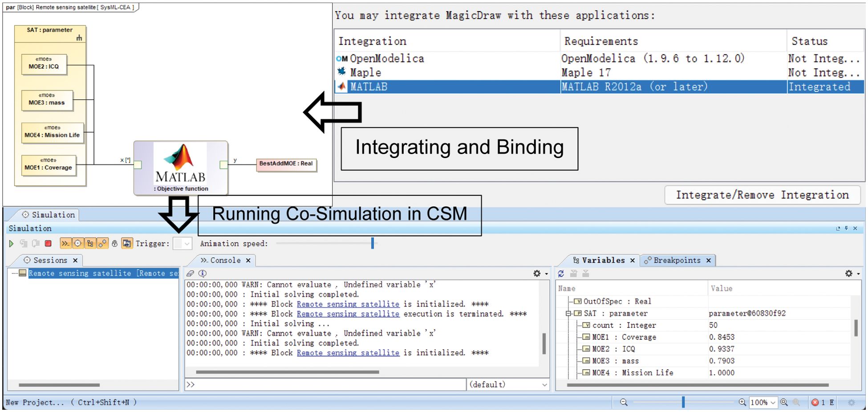Open the Variables panel gear options
This screenshot has height=412, width=868.
[849, 273]
